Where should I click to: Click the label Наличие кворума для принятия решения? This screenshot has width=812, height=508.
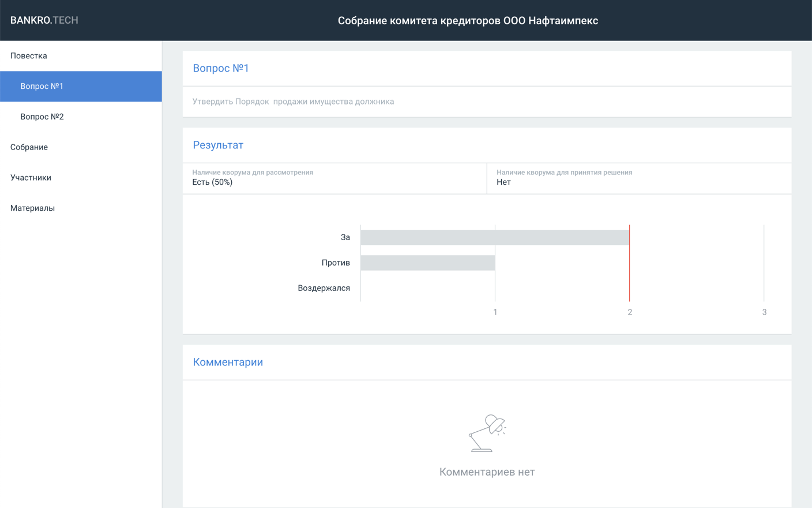click(x=564, y=172)
